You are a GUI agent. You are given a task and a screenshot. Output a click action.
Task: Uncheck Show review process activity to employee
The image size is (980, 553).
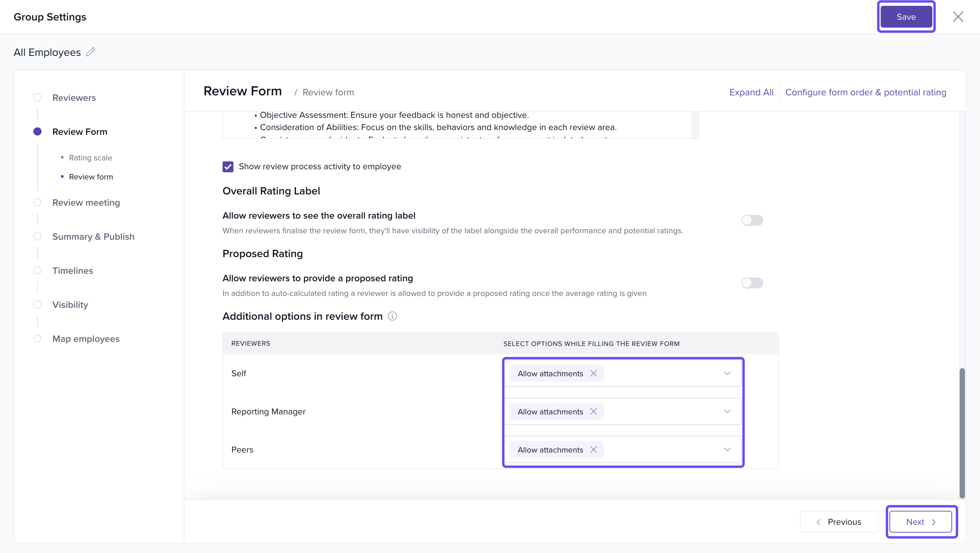point(228,167)
